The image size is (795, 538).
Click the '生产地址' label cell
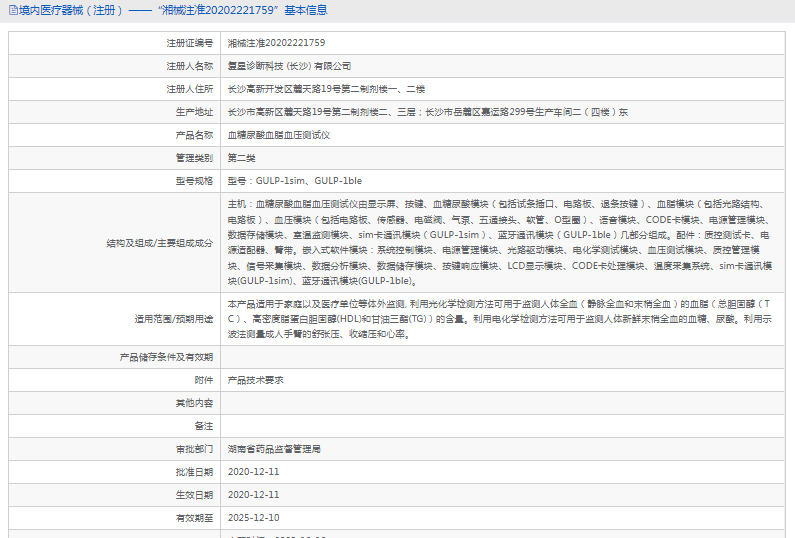(x=115, y=112)
